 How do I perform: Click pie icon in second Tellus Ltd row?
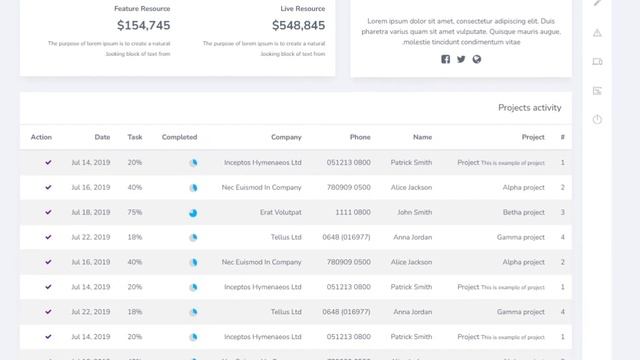point(193,312)
